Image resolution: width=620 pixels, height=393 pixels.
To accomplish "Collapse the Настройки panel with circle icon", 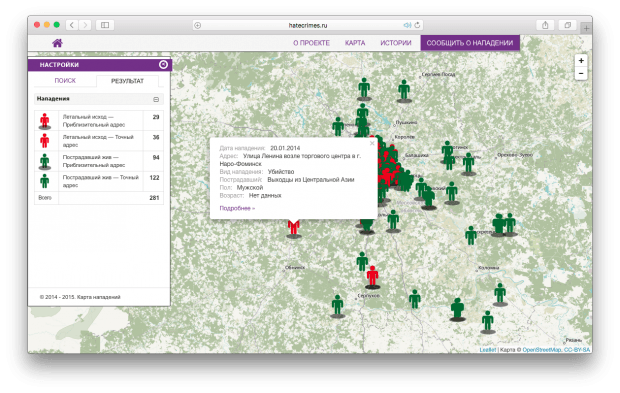I will pyautogui.click(x=163, y=64).
